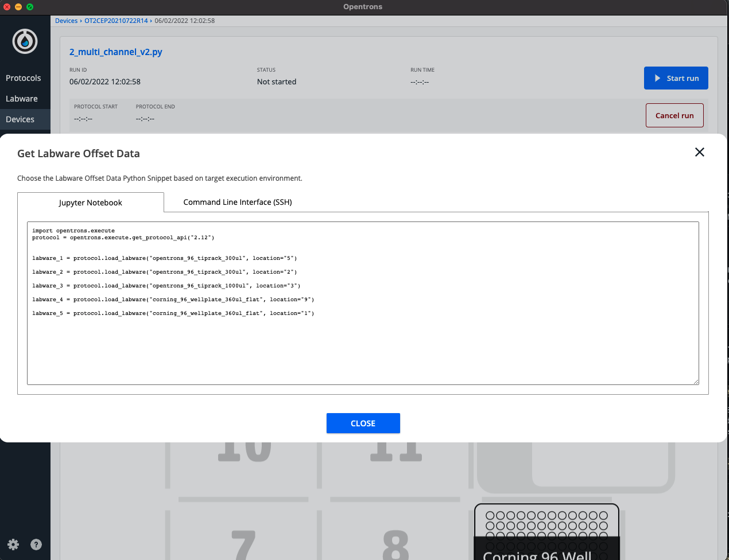Click the red macOS close window button
This screenshot has height=560, width=729.
(7, 7)
